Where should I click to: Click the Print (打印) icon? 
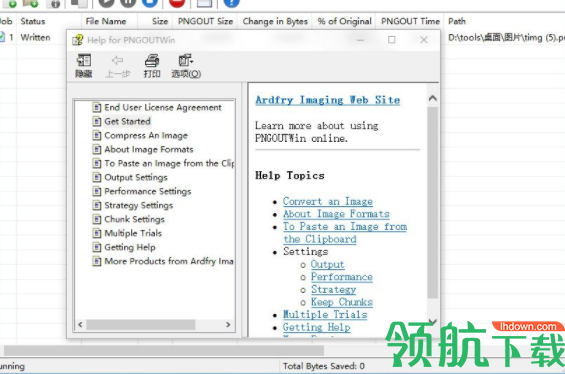pyautogui.click(x=152, y=61)
